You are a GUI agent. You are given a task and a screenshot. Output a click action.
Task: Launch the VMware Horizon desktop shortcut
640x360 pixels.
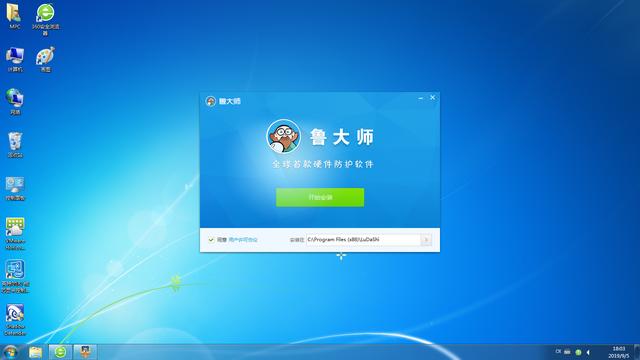click(15, 233)
